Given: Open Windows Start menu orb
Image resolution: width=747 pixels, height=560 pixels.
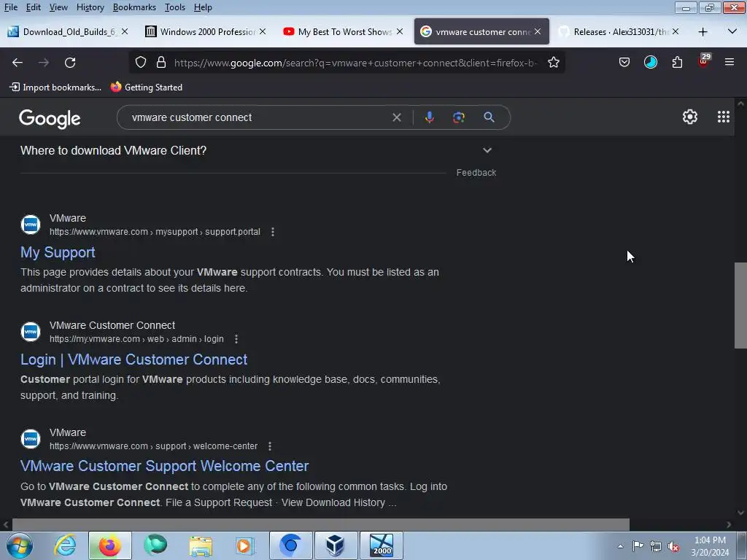Looking at the screenshot, I should point(20,545).
